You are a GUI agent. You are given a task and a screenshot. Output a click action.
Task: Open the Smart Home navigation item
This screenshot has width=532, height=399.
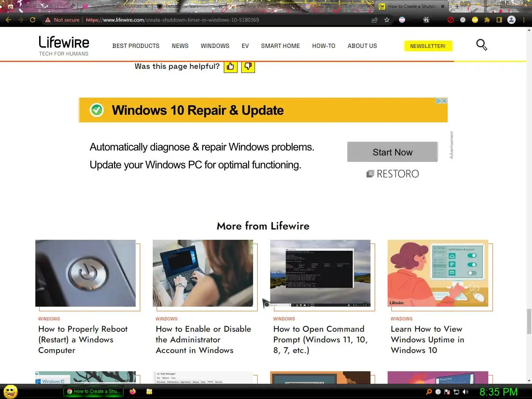pos(280,46)
